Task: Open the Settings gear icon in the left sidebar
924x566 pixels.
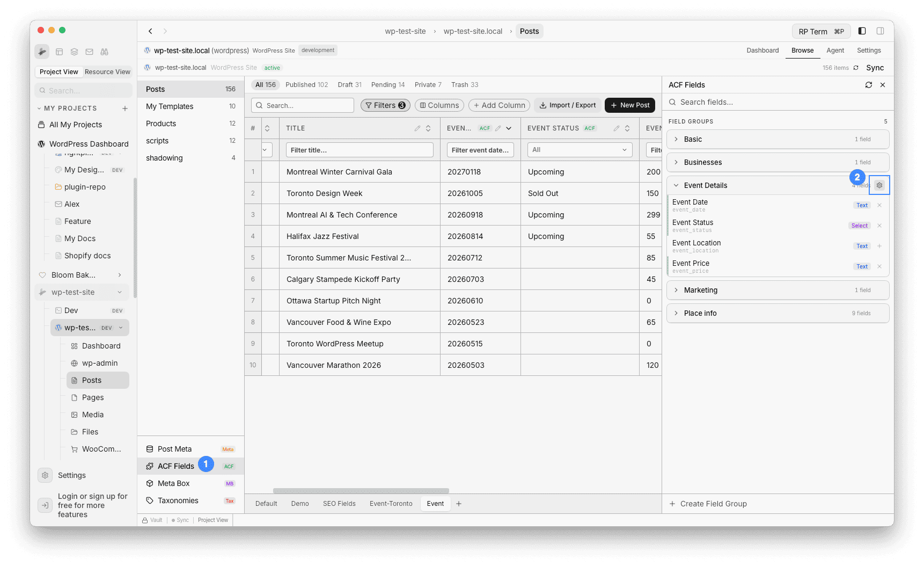Action: click(45, 475)
